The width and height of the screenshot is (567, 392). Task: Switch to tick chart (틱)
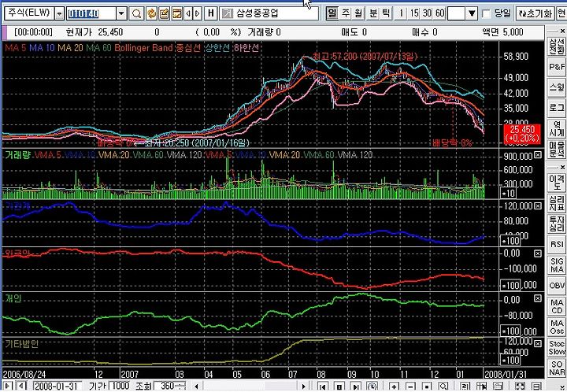click(x=386, y=13)
